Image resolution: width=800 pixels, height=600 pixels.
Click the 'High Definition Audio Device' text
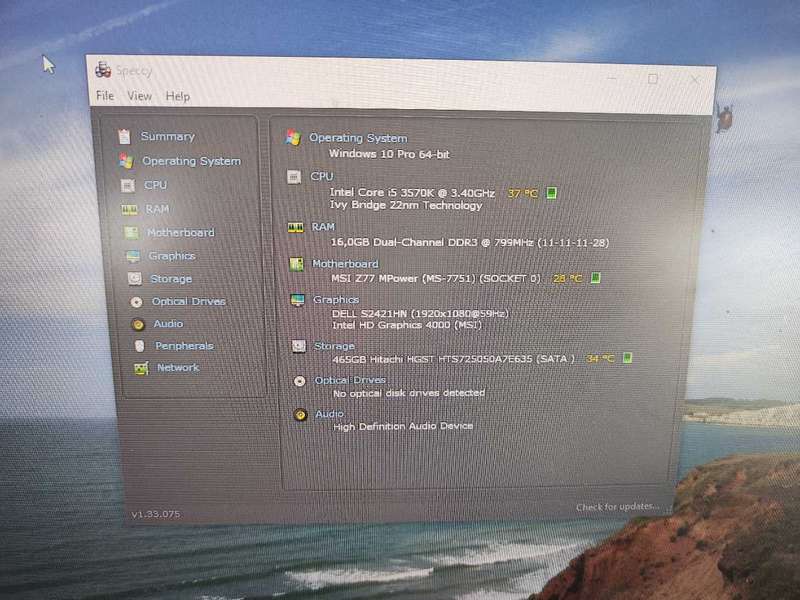coord(403,426)
